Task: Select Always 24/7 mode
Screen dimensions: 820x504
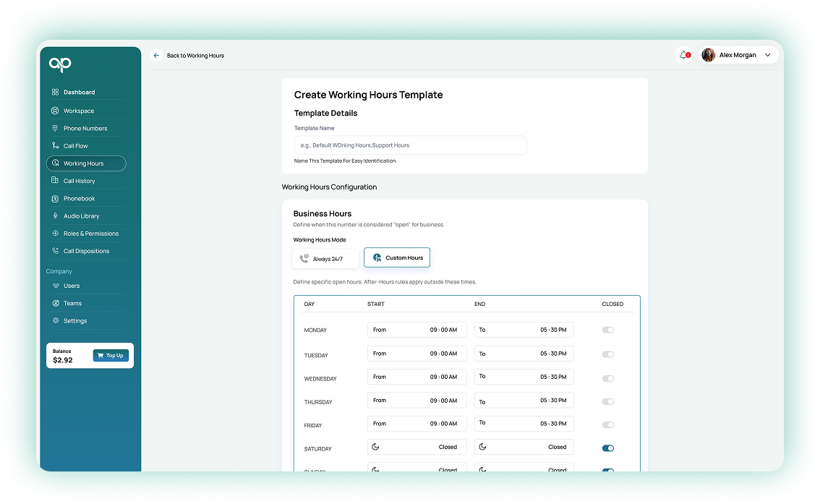Action: coord(325,258)
